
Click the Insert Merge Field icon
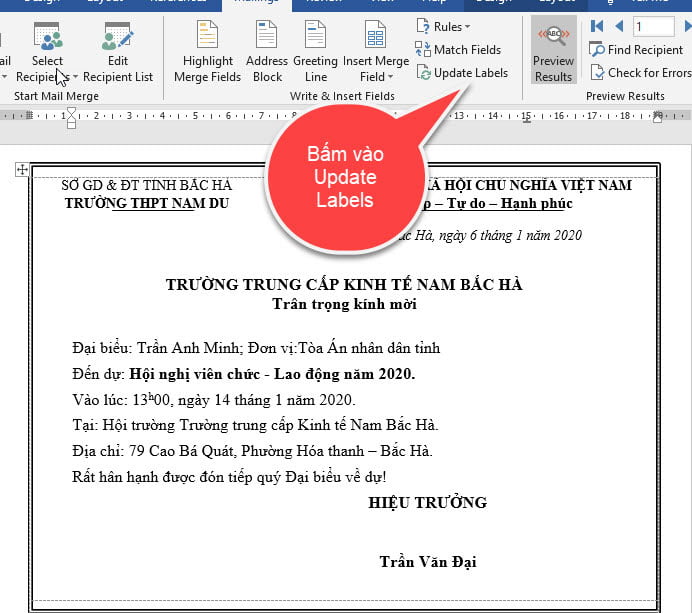tap(376, 35)
